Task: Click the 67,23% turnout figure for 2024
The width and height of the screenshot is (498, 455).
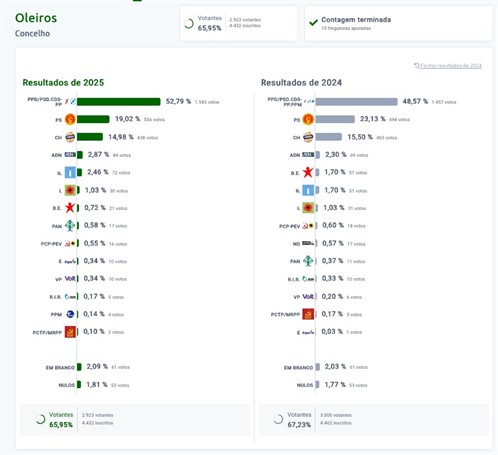Action: coord(299,425)
